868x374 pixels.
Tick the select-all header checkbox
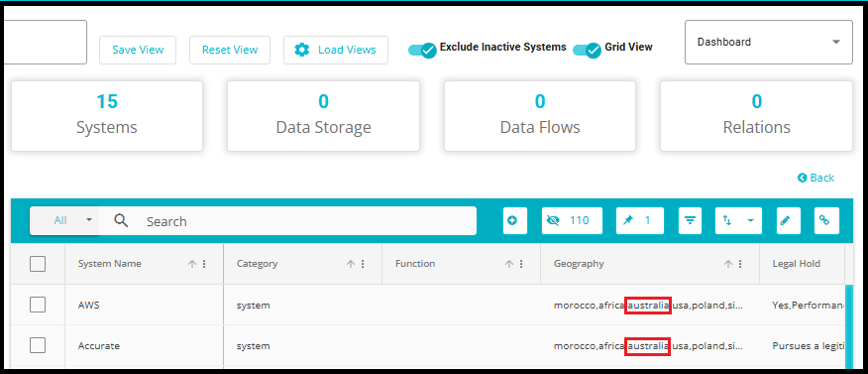38,264
